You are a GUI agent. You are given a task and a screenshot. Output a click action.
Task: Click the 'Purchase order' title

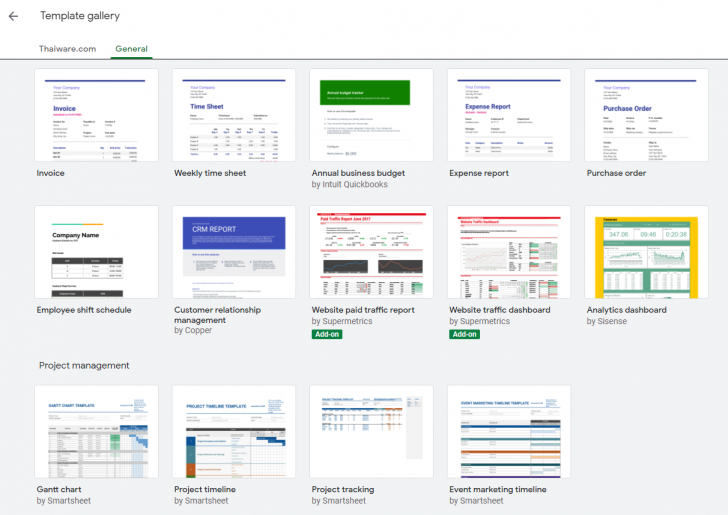[x=616, y=173]
